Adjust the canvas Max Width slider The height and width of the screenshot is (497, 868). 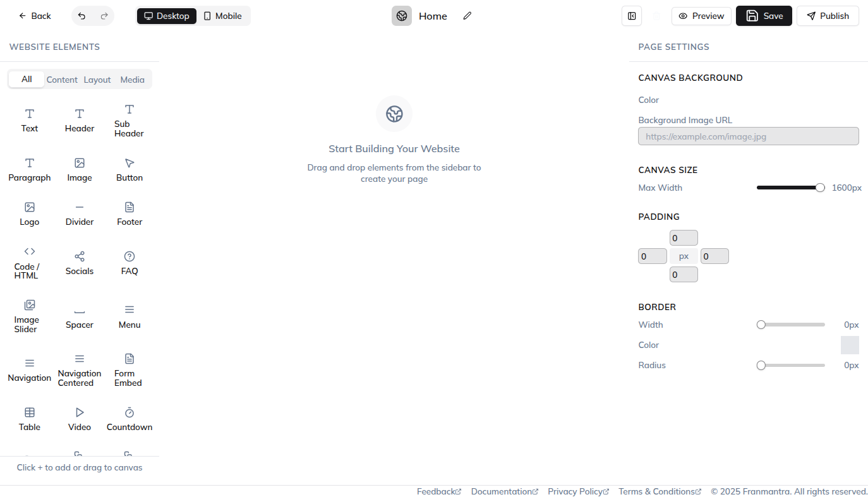pyautogui.click(x=791, y=188)
